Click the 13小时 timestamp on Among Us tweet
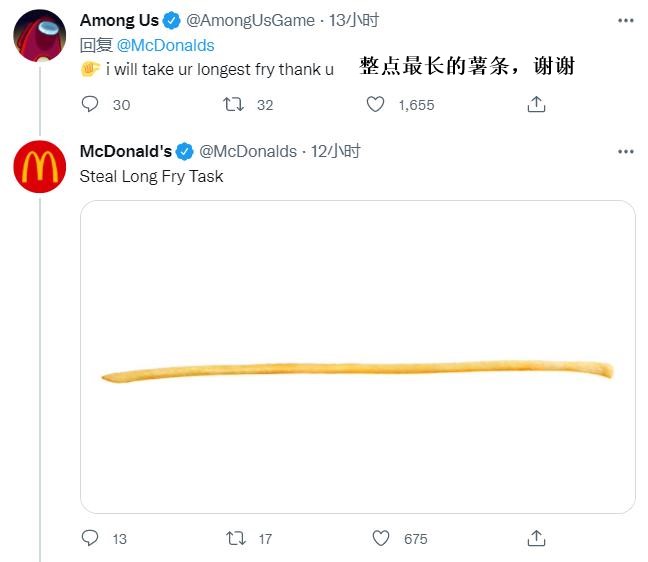Image resolution: width=648 pixels, height=562 pixels. (354, 20)
